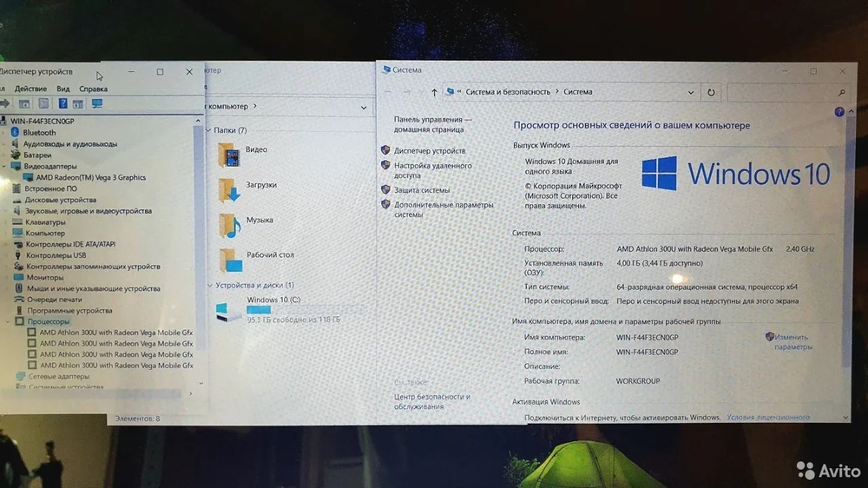Click the Рабочий стол folder icon in Explorer
Screen dimensions: 868x488
(x=230, y=260)
